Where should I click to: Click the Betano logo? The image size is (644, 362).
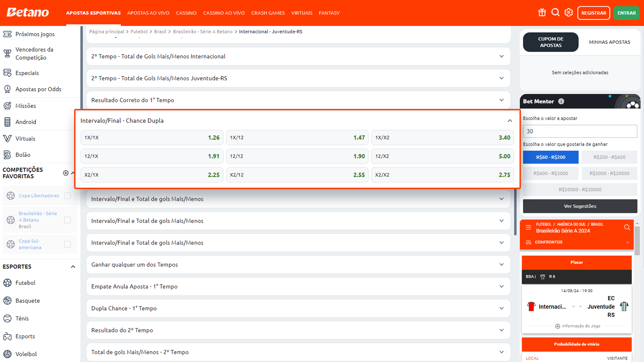point(28,12)
